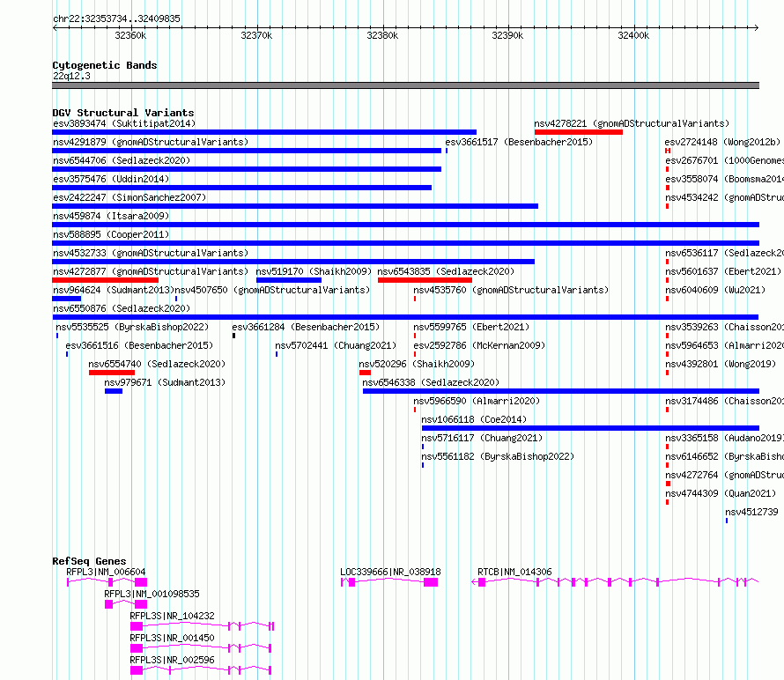Open the nsv6544706 (Sedlazeck2020) variant label

122,160
